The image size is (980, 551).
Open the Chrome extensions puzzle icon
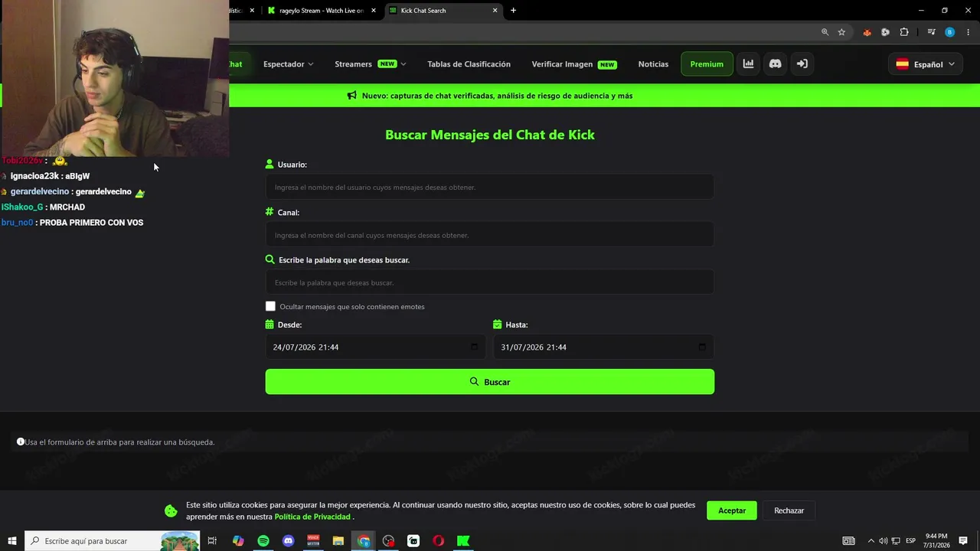tap(904, 32)
